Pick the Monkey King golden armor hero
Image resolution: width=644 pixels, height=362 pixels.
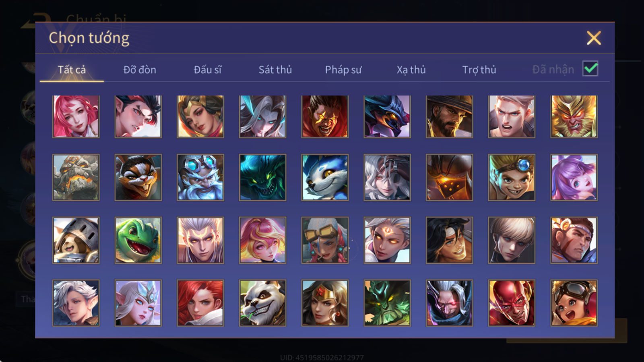[x=574, y=117]
